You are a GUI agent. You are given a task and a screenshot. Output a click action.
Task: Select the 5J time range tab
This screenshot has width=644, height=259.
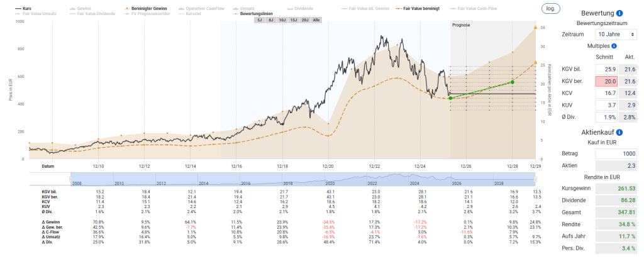(260, 20)
